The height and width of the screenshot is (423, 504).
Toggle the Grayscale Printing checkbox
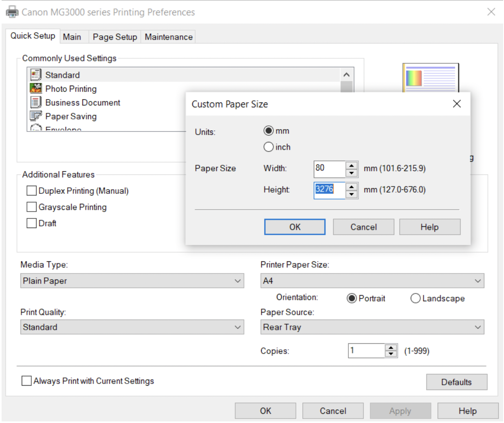tap(31, 207)
